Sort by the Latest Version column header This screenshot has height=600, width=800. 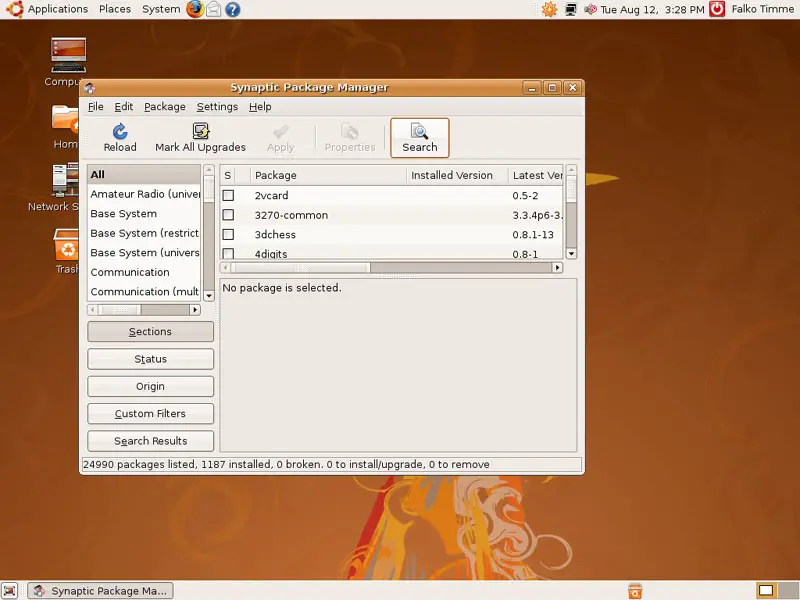(x=536, y=176)
